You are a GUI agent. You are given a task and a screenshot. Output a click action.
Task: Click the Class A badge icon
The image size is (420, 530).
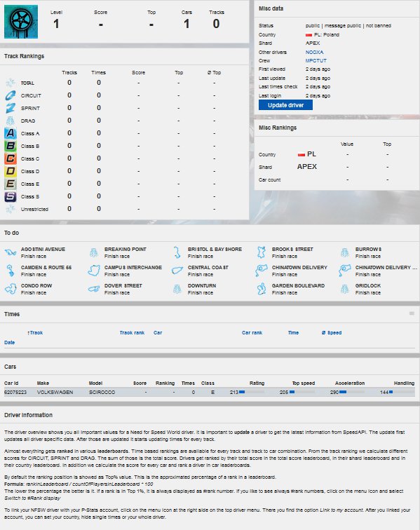point(11,133)
